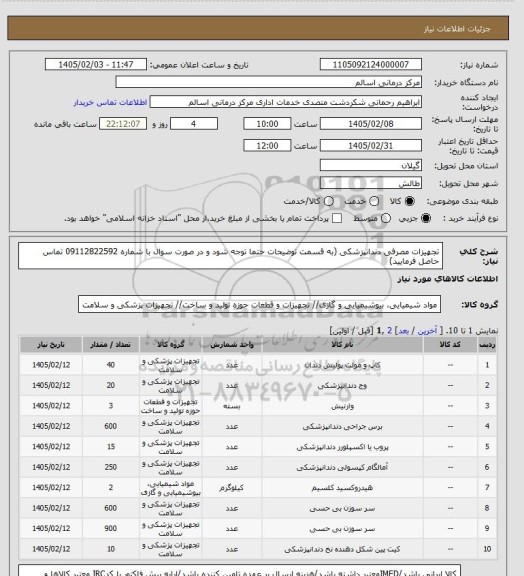This screenshot has width=524, height=576.
Task: Click quantity 250 in the آمالگام row
Action: pos(111,467)
